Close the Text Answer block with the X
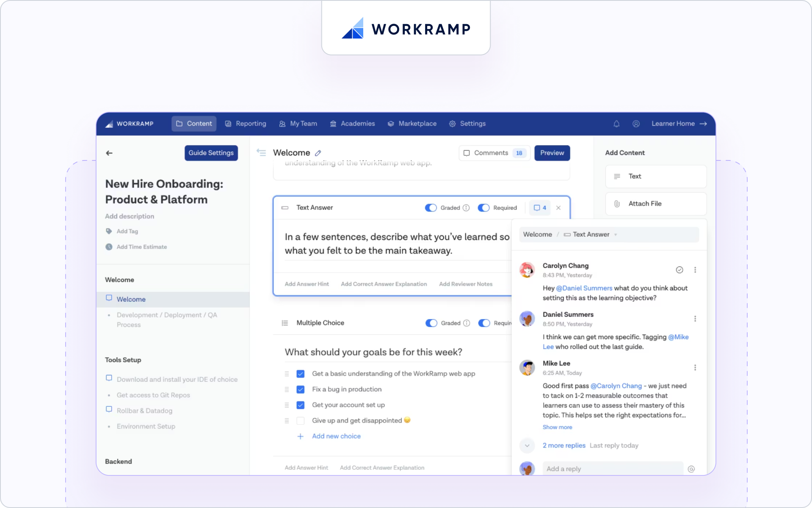 [x=558, y=208]
